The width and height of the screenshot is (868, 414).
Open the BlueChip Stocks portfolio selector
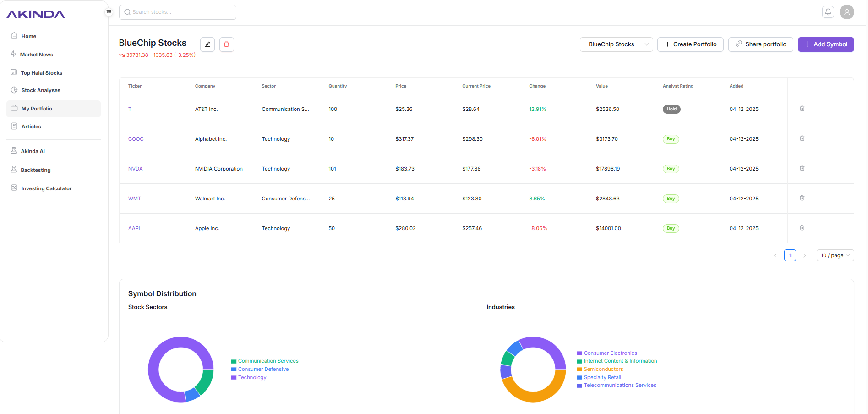tap(616, 44)
